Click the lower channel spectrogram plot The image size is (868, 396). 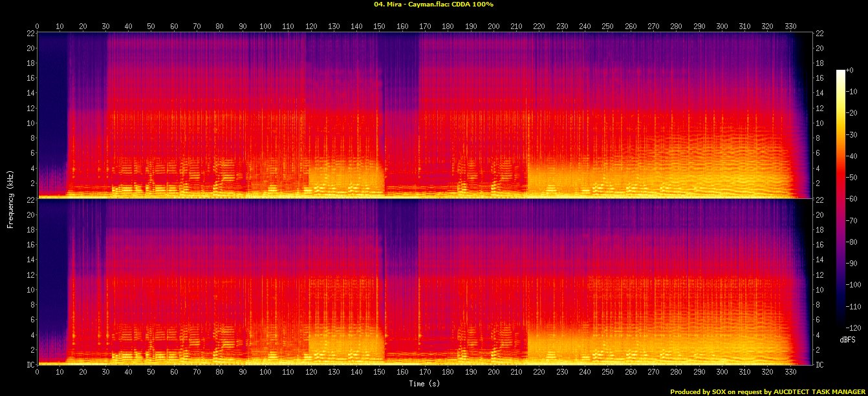pyautogui.click(x=425, y=282)
